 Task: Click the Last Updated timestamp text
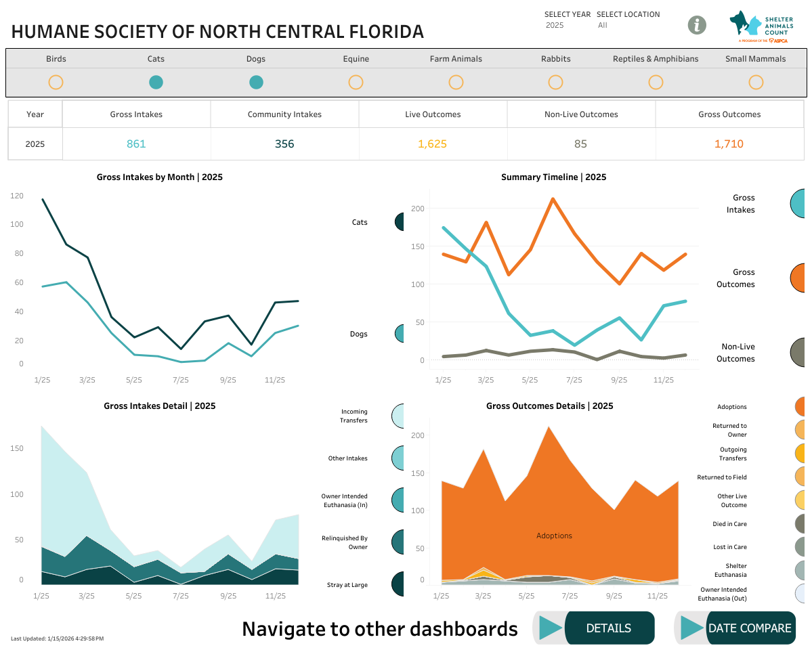tap(57, 638)
